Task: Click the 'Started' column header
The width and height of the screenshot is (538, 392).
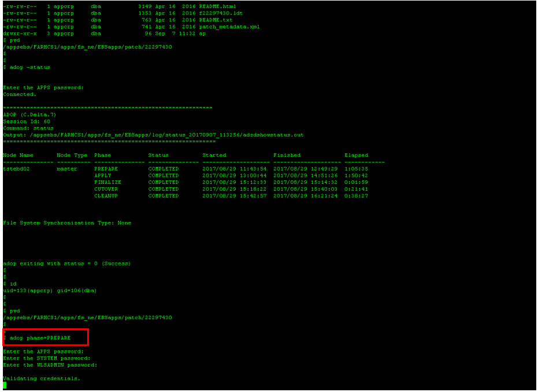Action: pos(214,155)
